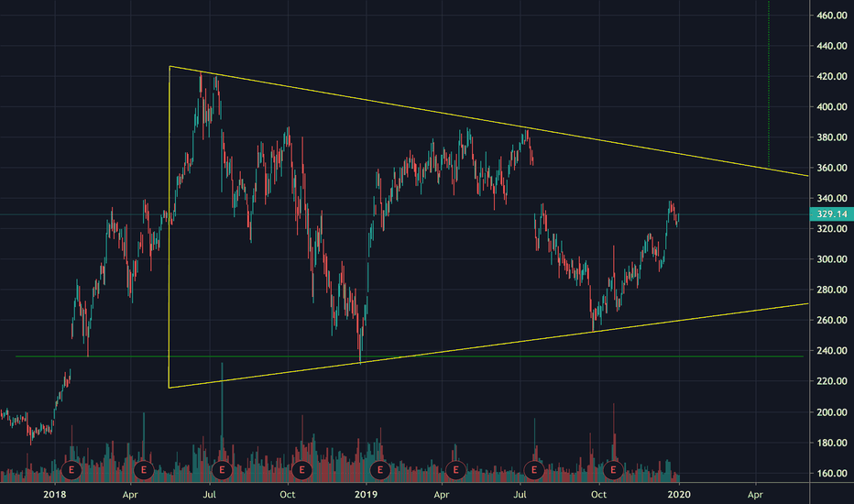This screenshot has height=504, width=854.
Task: Click the 340.00 price axis label
Action: point(832,198)
